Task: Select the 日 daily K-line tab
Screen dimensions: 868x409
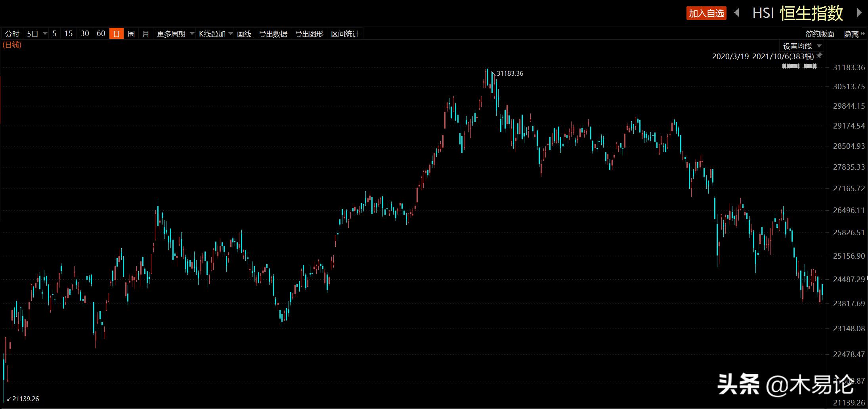Action: [117, 34]
